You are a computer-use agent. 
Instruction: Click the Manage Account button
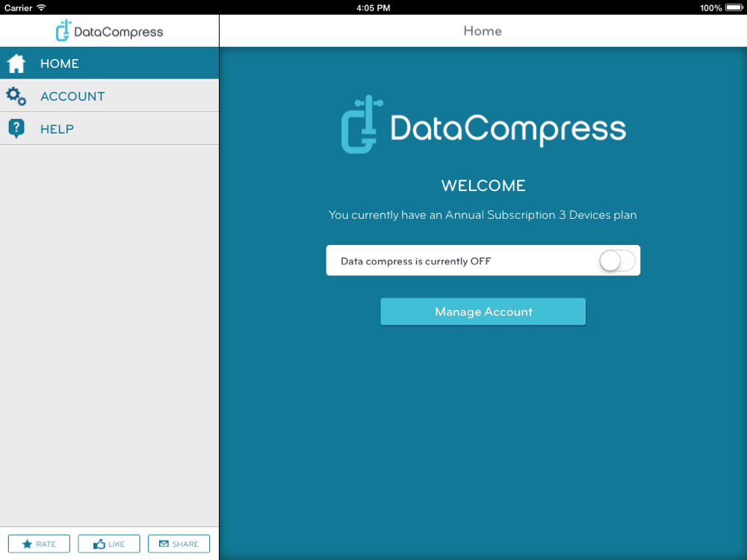(483, 312)
